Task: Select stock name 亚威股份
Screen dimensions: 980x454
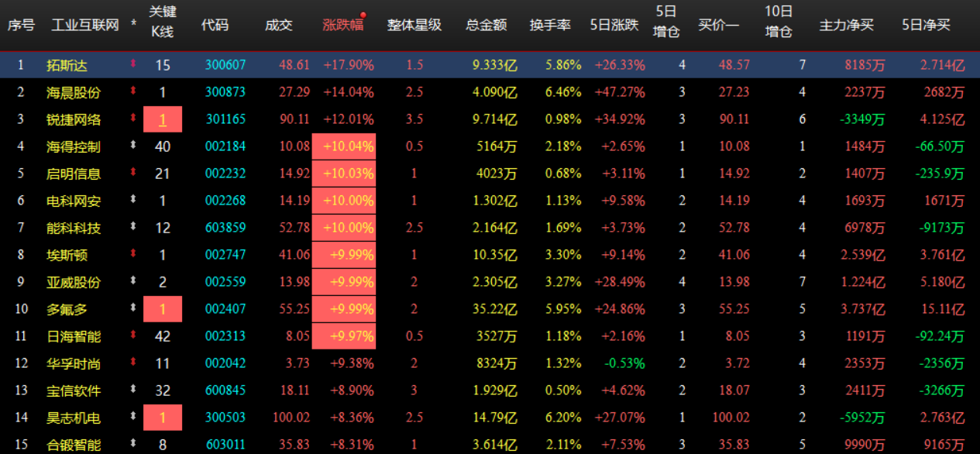Action: click(74, 282)
